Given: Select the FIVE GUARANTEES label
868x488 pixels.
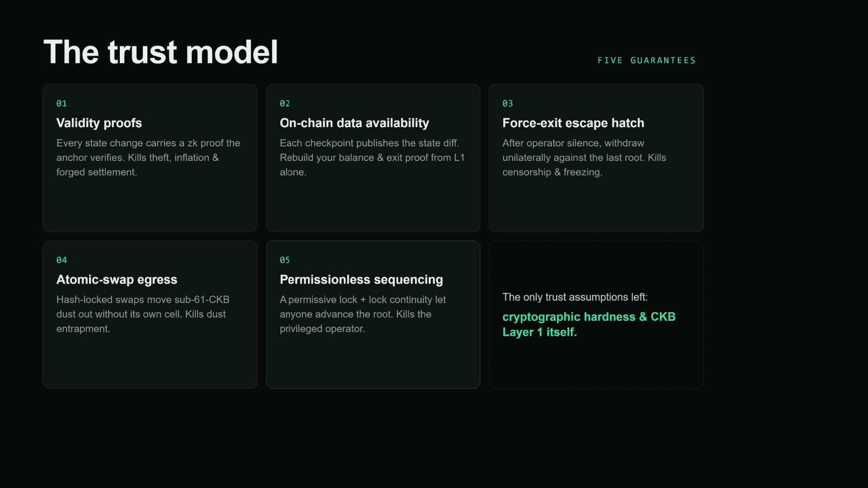Looking at the screenshot, I should (646, 61).
